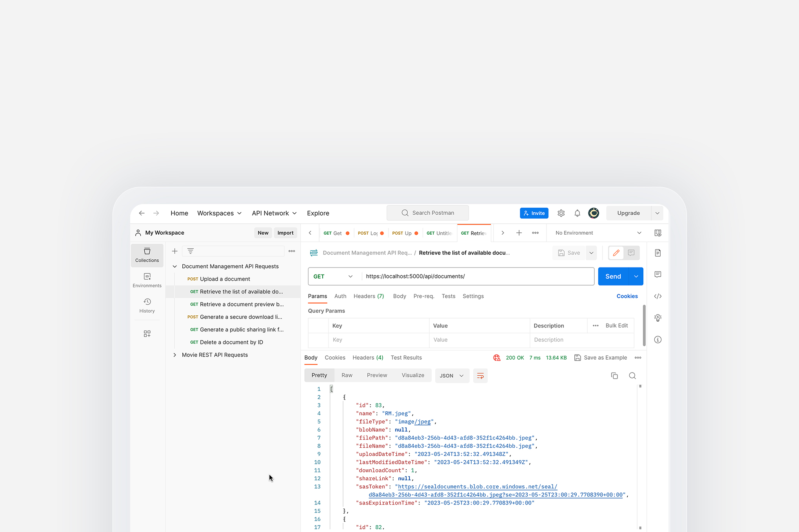Open the Headers (7) request tab

click(x=369, y=296)
